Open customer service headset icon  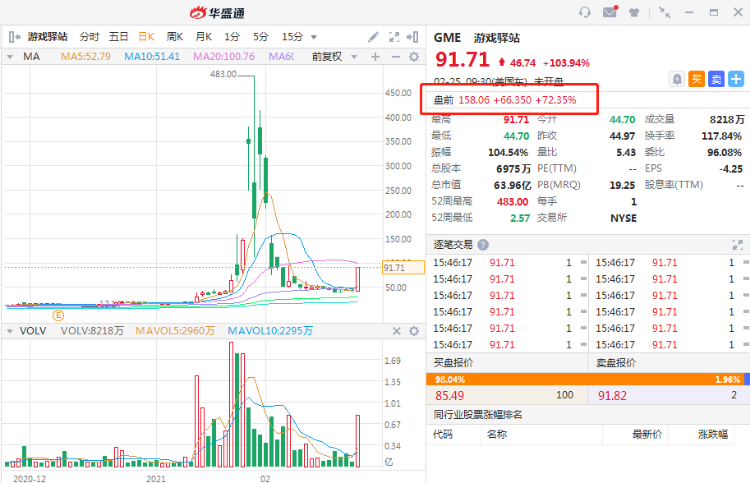pos(585,12)
